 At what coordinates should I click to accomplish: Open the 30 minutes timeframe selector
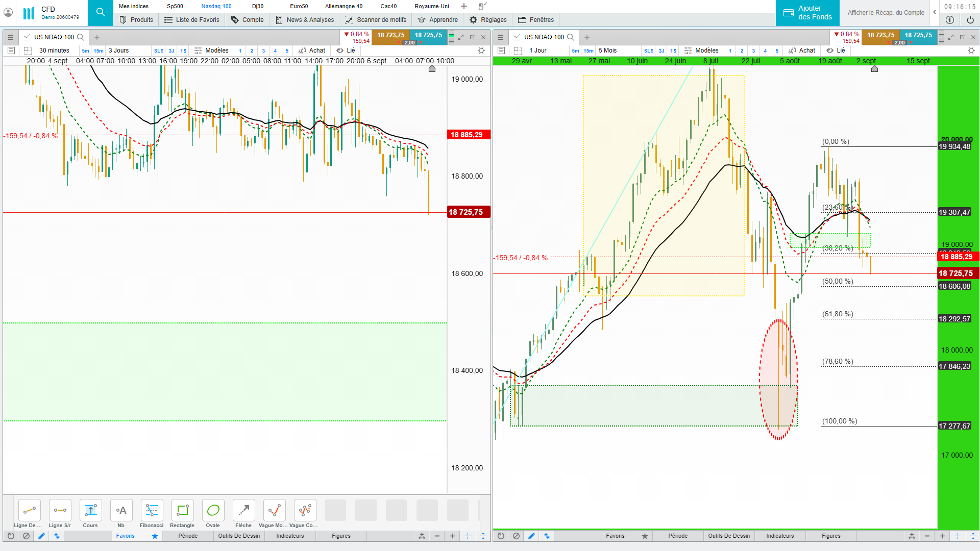point(54,51)
